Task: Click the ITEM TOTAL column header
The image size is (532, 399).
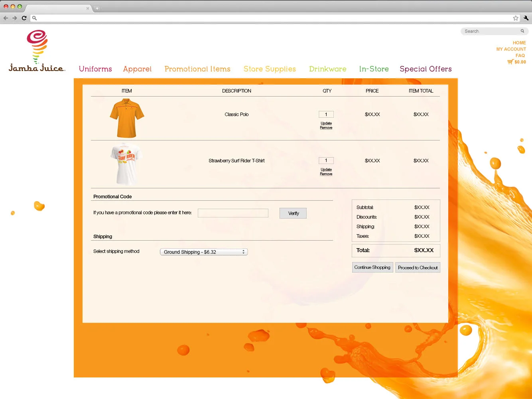Action: click(x=421, y=91)
